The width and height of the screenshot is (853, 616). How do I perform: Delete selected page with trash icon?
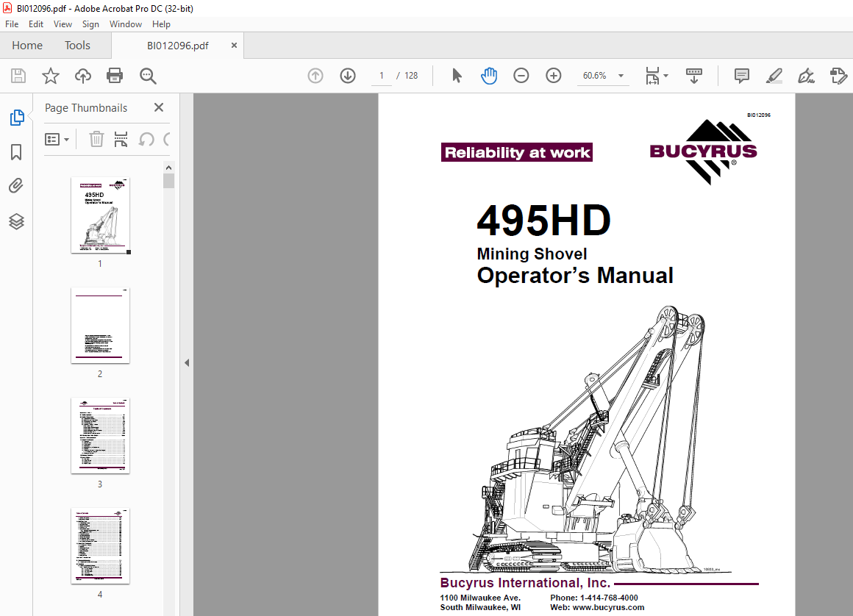tap(96, 139)
